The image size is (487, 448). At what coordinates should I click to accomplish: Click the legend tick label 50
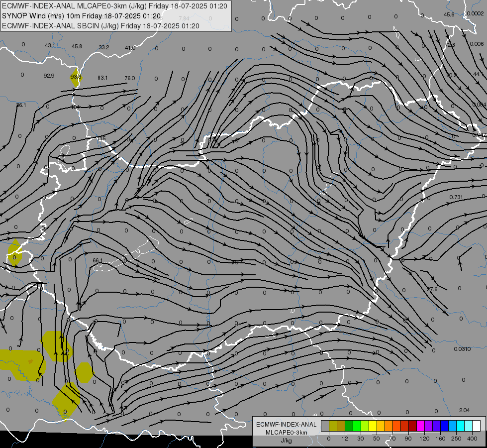click(x=377, y=439)
